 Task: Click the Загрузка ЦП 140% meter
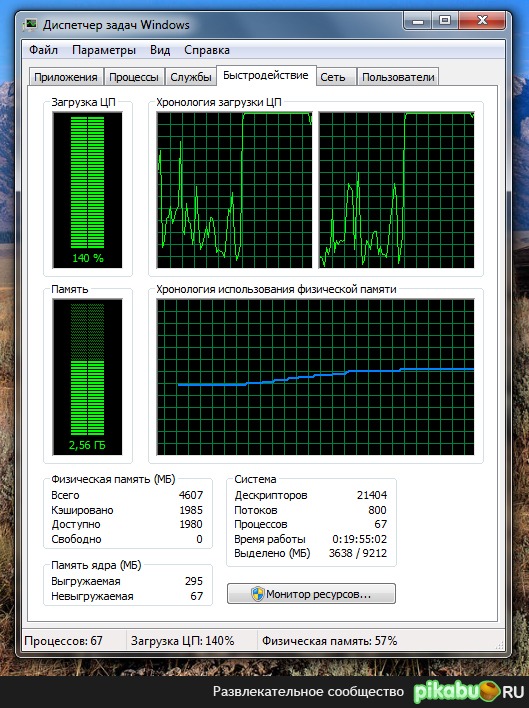88,190
